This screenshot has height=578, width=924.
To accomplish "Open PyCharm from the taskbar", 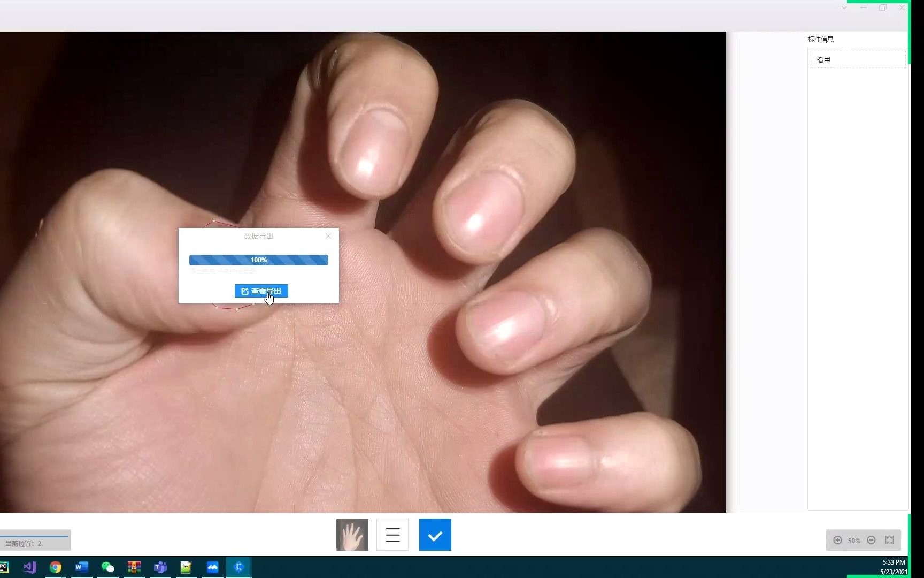I will 4,567.
